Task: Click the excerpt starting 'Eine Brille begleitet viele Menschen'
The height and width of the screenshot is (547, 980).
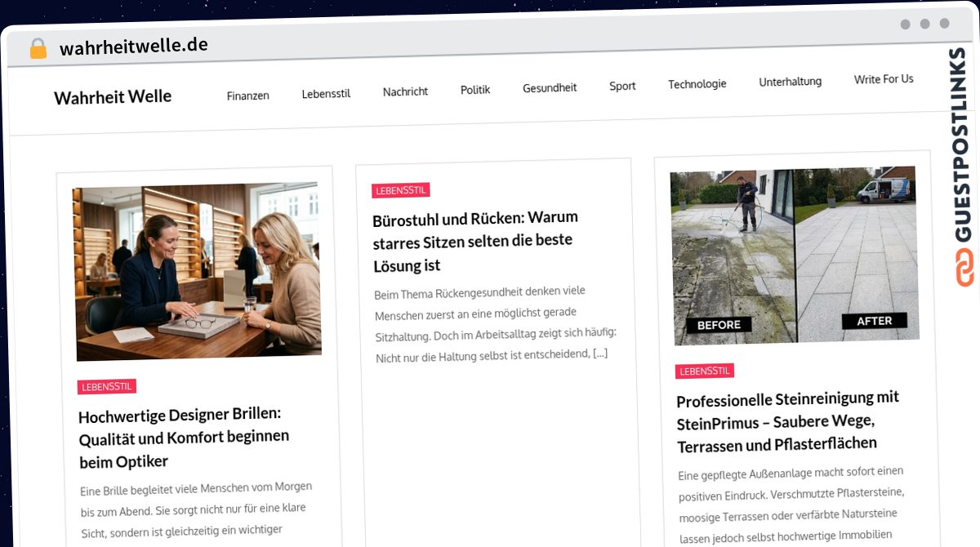Action: coord(196,510)
